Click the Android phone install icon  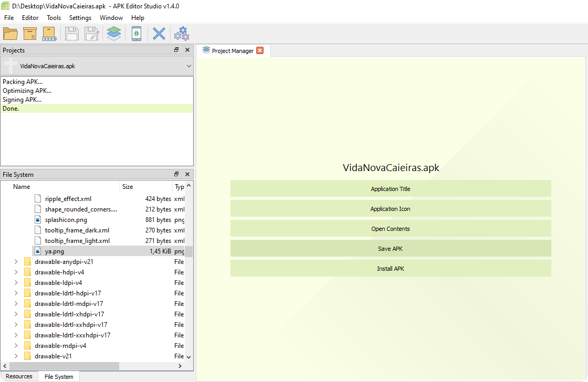click(x=136, y=34)
